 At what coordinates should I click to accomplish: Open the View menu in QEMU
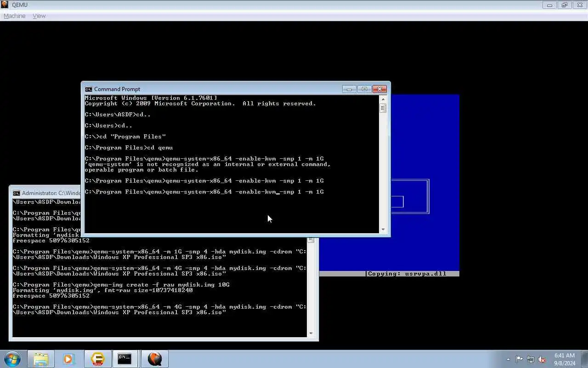tap(39, 16)
